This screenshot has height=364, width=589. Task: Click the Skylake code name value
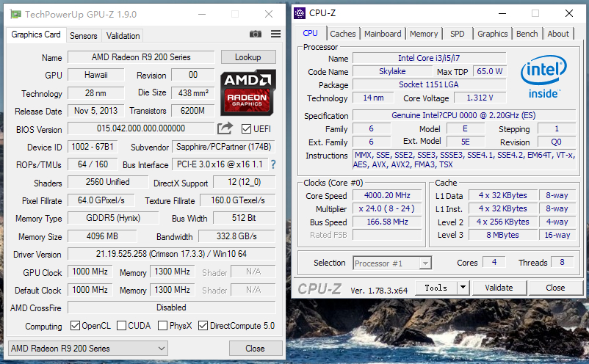[x=392, y=71]
